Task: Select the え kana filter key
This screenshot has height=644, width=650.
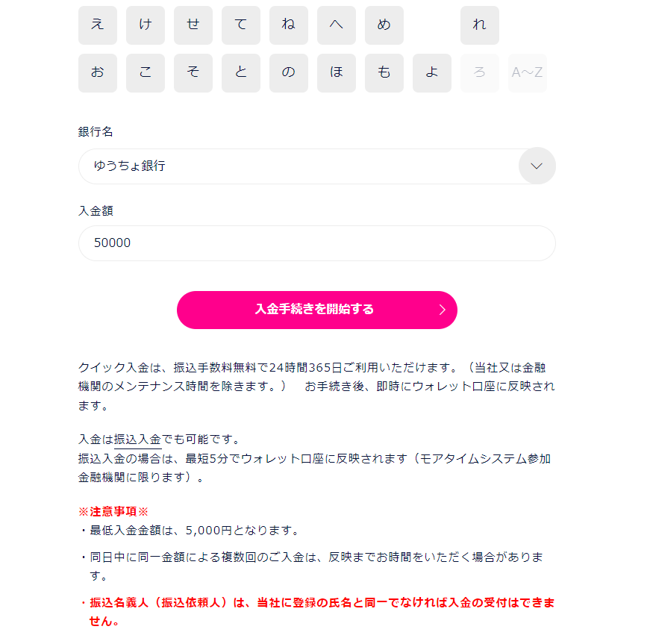Action: point(98,25)
